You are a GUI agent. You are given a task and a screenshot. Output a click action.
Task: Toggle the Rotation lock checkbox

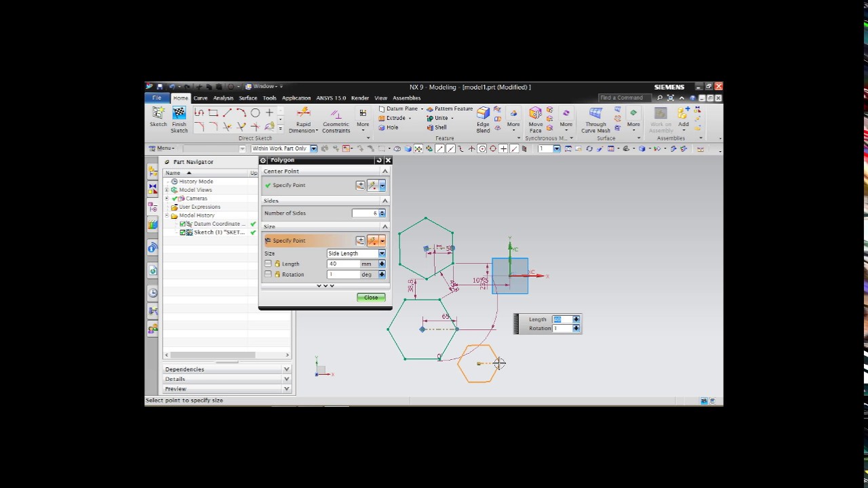268,274
